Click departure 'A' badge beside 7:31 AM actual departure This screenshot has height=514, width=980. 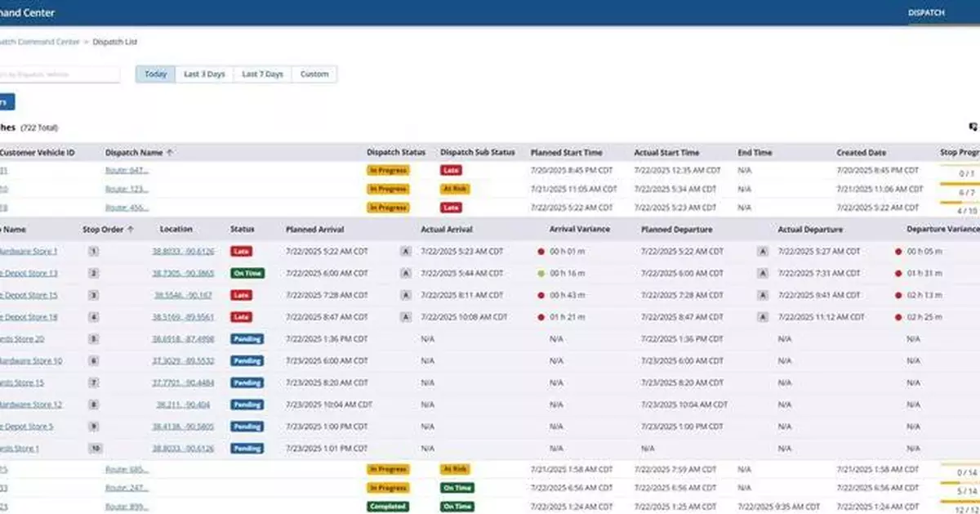pyautogui.click(x=763, y=273)
